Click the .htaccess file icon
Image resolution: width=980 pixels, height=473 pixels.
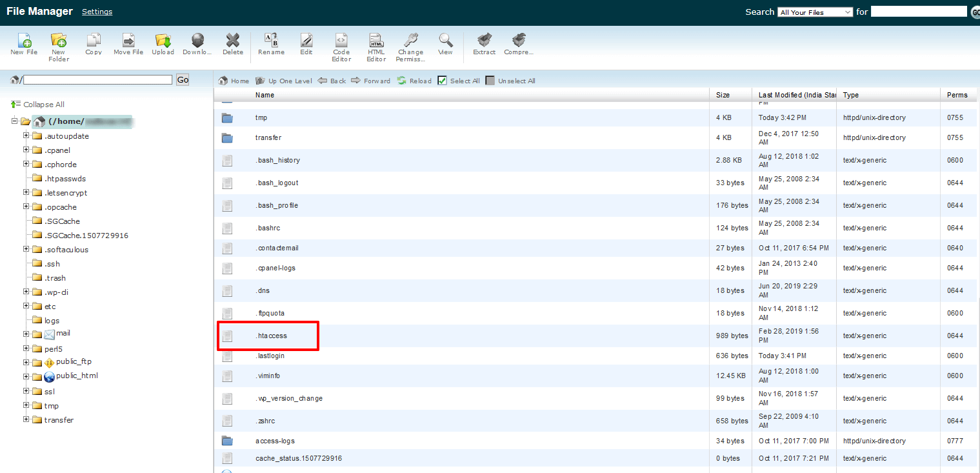pyautogui.click(x=227, y=336)
